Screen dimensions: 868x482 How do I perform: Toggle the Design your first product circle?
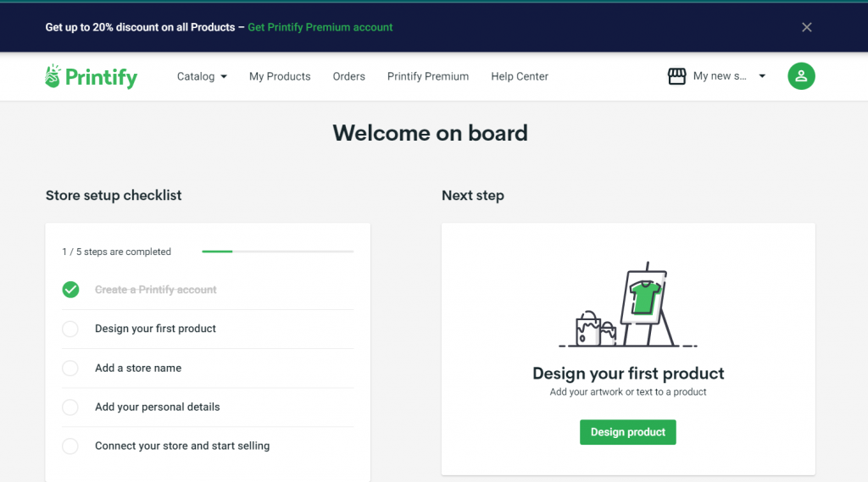(x=70, y=329)
